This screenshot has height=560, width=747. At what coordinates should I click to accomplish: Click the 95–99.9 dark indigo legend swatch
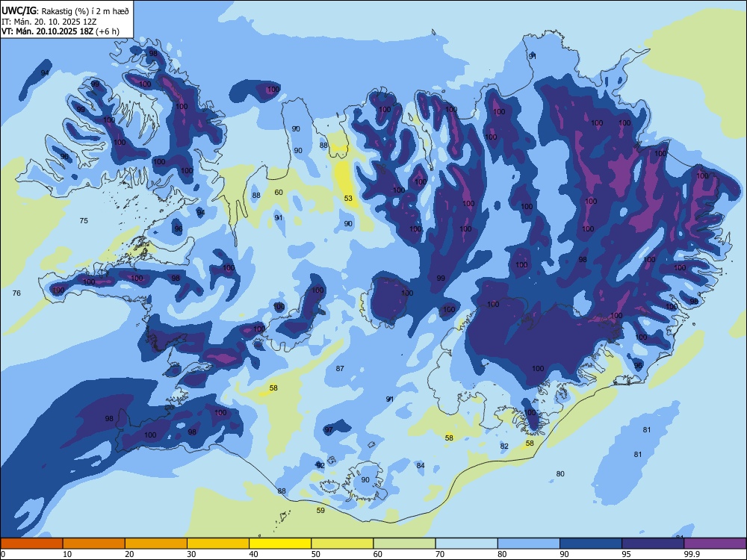653,544
